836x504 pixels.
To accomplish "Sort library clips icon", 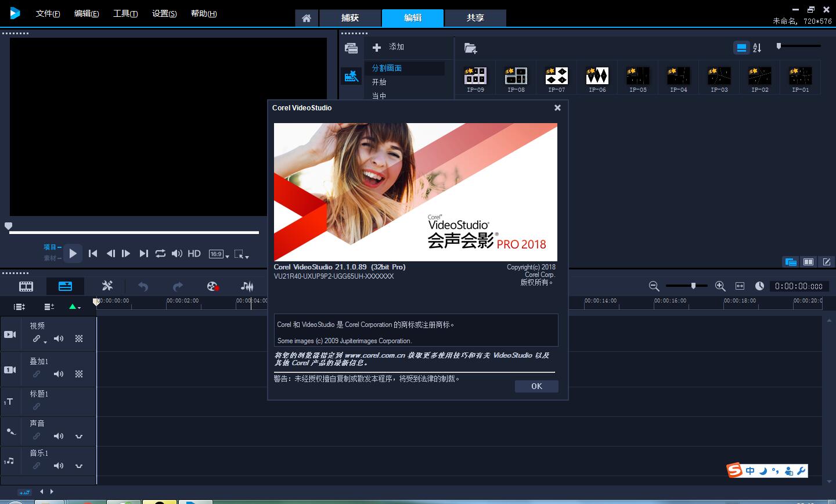I will (x=757, y=48).
